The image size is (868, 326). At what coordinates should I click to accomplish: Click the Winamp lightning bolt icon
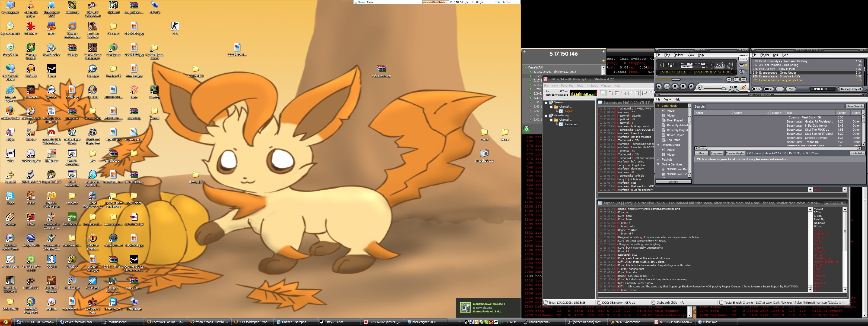[x=744, y=87]
